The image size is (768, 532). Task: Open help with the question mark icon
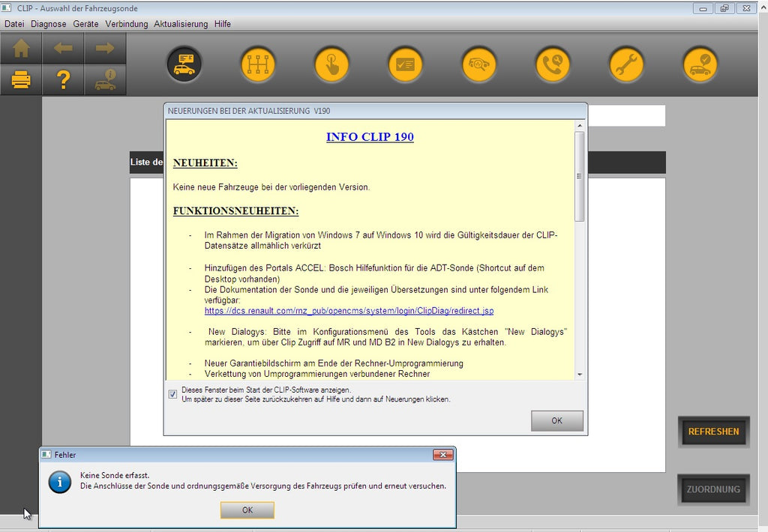(63, 79)
